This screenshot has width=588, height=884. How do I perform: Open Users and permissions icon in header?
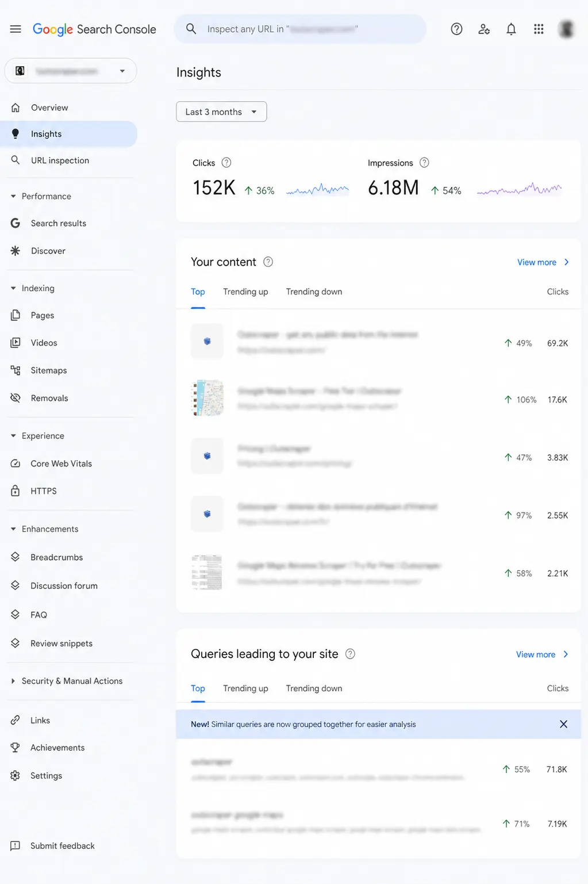tap(484, 29)
